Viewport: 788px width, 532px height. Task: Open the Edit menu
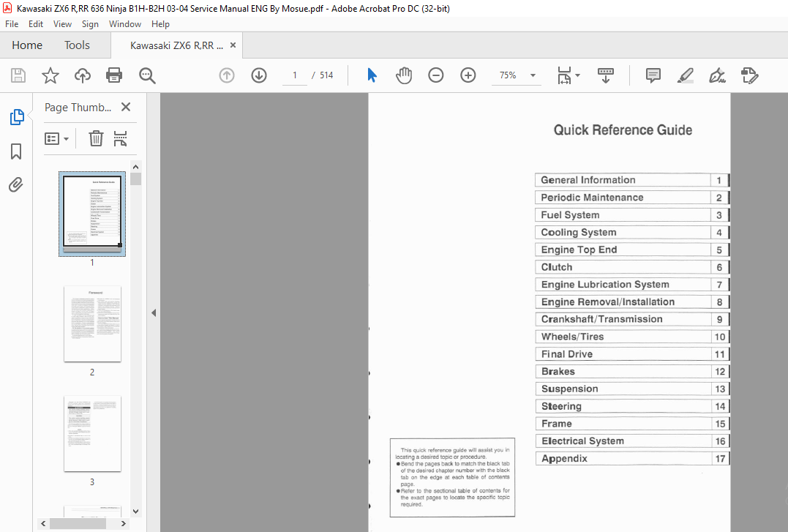click(x=36, y=23)
